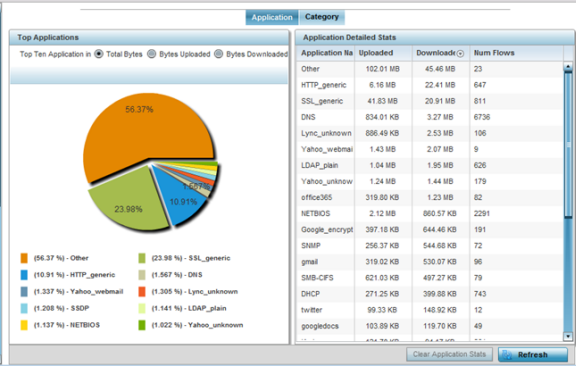Image resolution: width=576 pixels, height=366 pixels.
Task: Click the light blue SSDP legend swatch
Action: pos(24,308)
